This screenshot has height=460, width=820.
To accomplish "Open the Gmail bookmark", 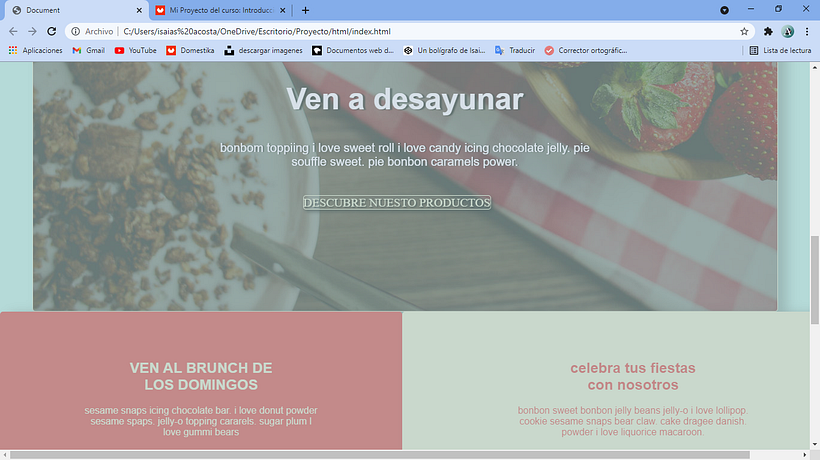I will coord(88,51).
